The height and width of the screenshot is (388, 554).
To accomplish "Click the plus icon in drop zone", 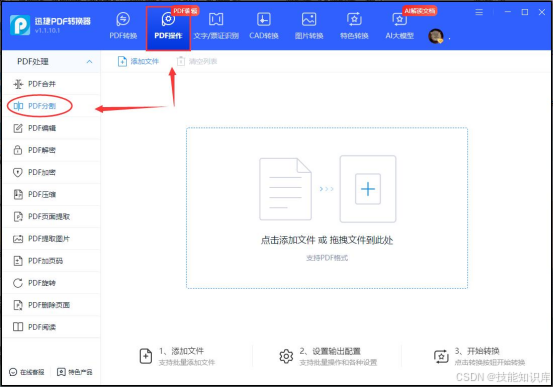I will 368,189.
